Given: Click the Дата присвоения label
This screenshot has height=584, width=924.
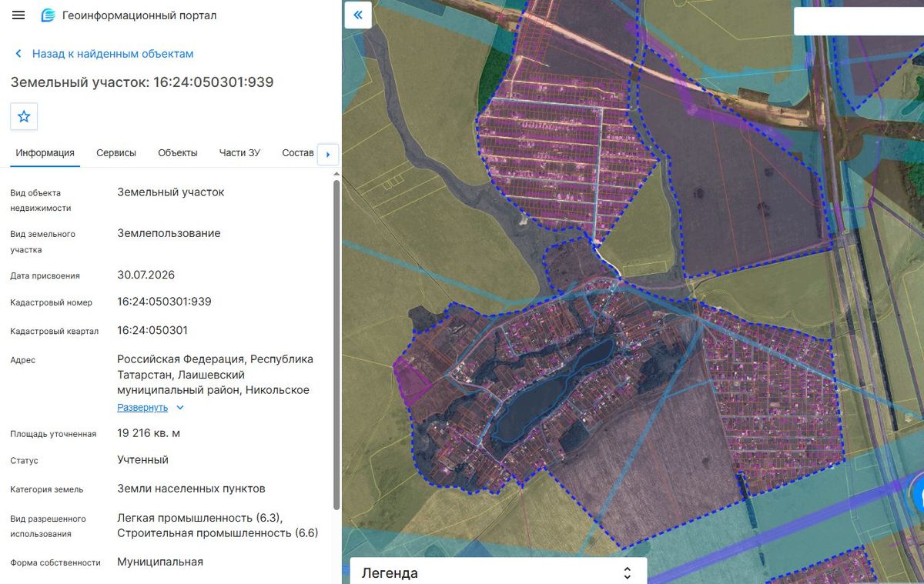Looking at the screenshot, I should 45,275.
